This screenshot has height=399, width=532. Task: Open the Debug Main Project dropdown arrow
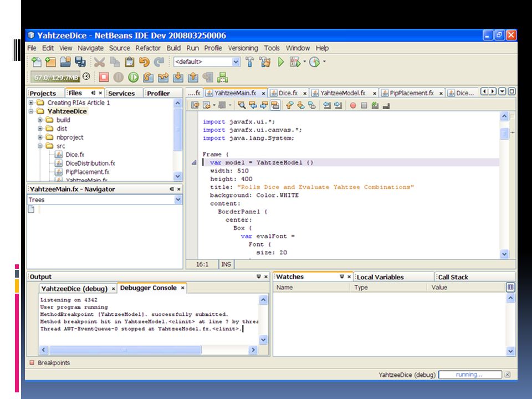[x=304, y=62]
